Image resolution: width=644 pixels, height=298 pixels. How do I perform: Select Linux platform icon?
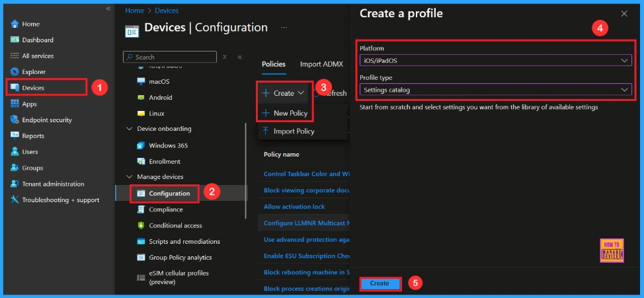click(141, 113)
